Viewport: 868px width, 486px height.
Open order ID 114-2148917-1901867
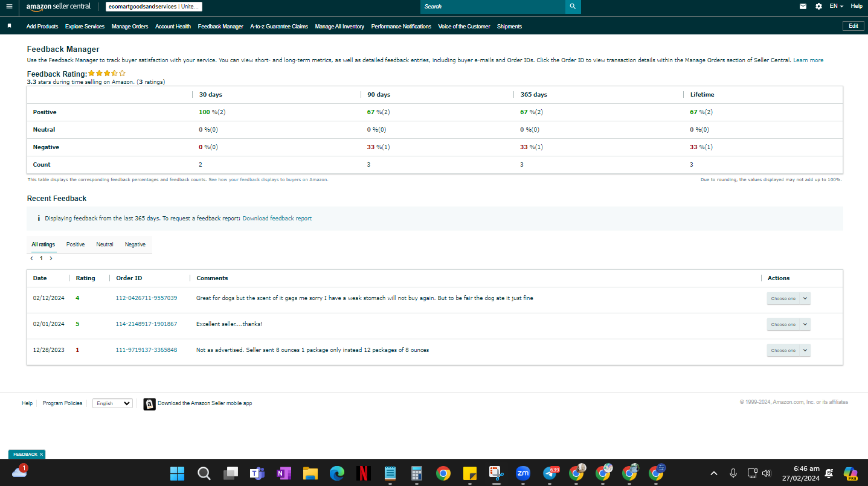point(146,324)
